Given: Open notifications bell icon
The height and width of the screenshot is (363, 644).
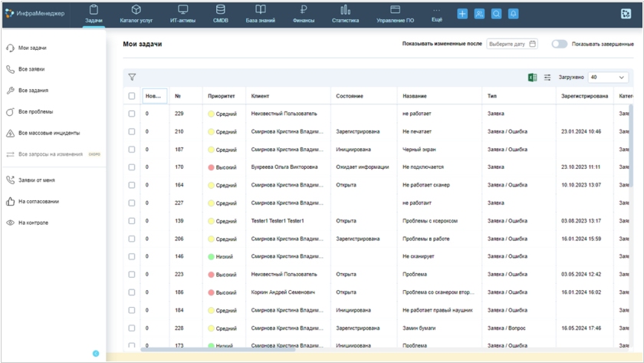Looking at the screenshot, I should (514, 14).
